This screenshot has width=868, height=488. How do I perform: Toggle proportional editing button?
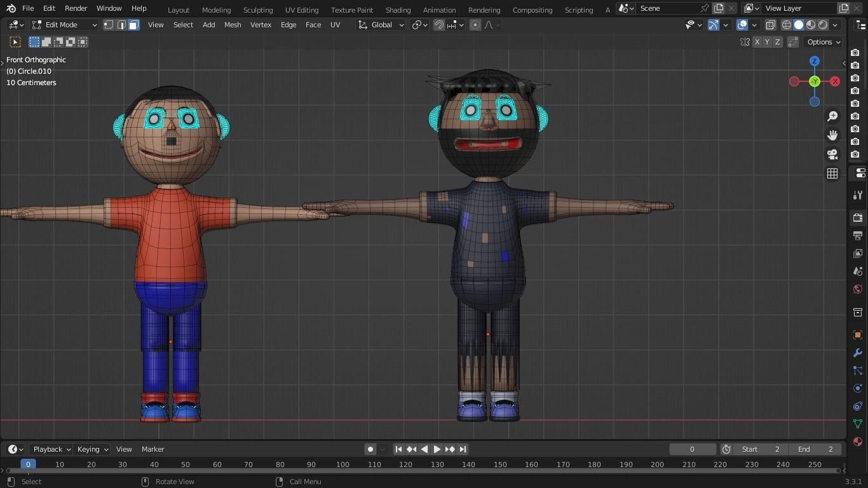475,25
